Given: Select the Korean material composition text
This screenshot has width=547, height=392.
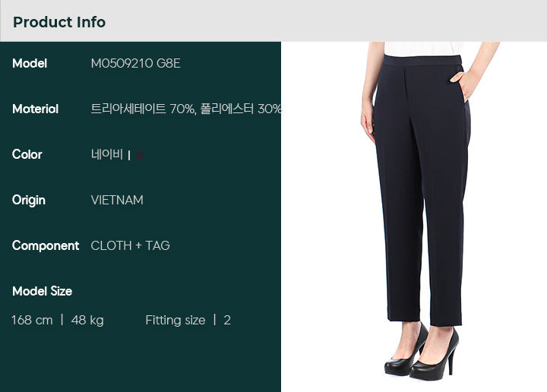Looking at the screenshot, I should coord(185,109).
